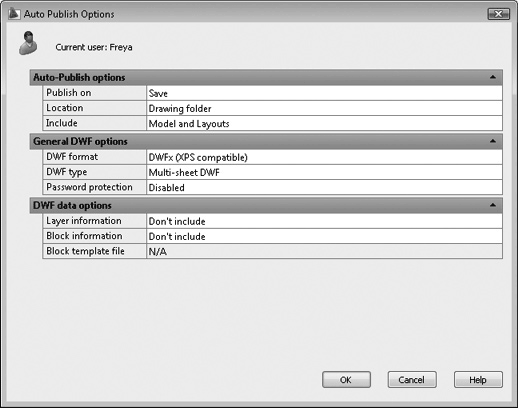Close the Auto Publish Options dialog
Viewport: 518px width, 408px height.
pos(498,14)
